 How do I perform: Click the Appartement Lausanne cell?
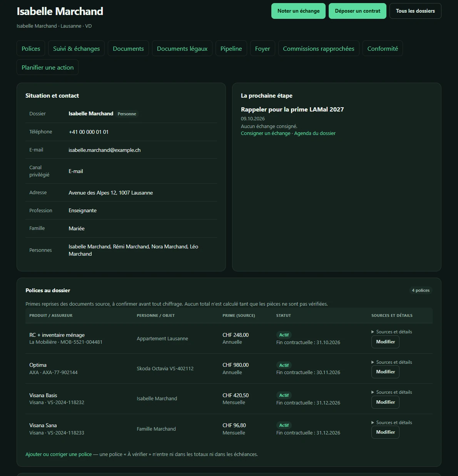(162, 338)
